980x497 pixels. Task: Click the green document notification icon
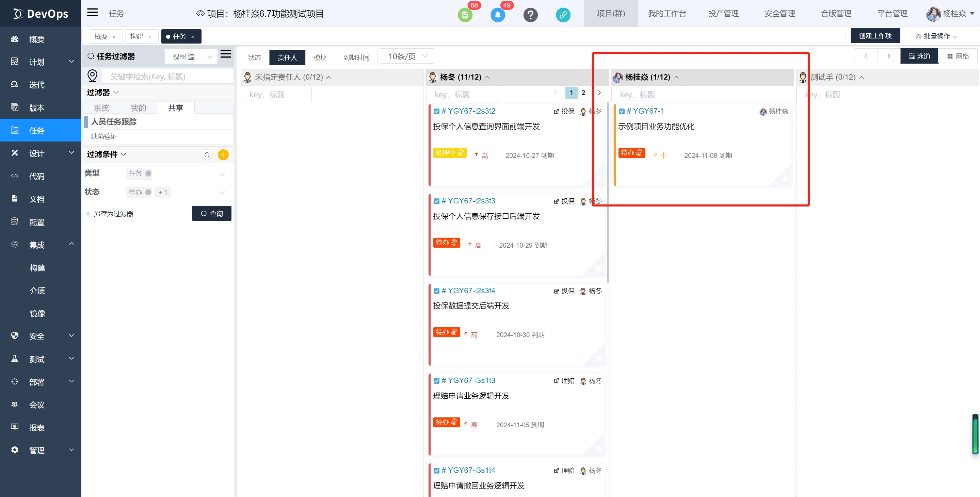click(465, 15)
